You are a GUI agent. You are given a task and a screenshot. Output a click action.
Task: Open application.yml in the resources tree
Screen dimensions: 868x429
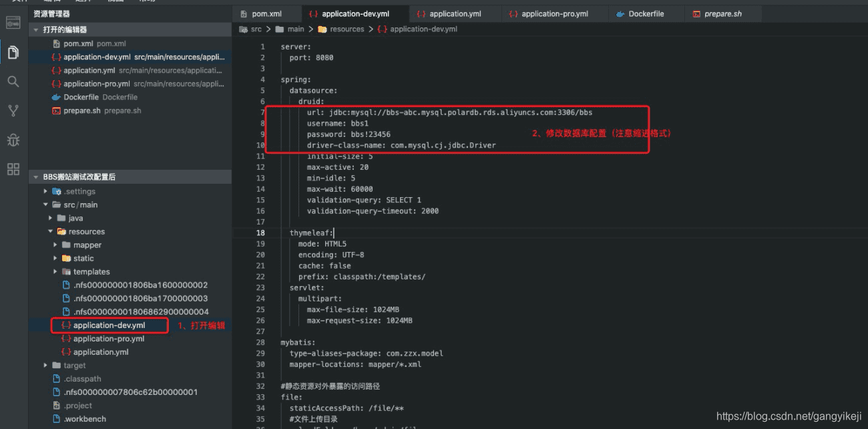tap(130, 351)
